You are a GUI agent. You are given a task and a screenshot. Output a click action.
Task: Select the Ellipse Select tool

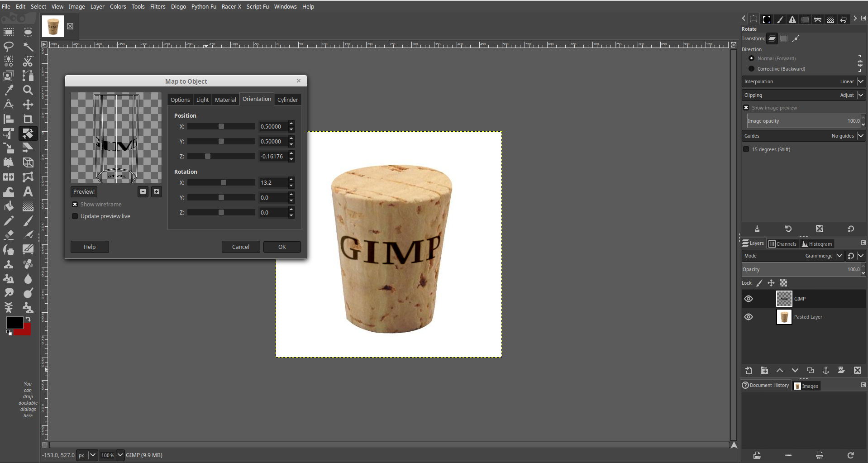click(28, 32)
